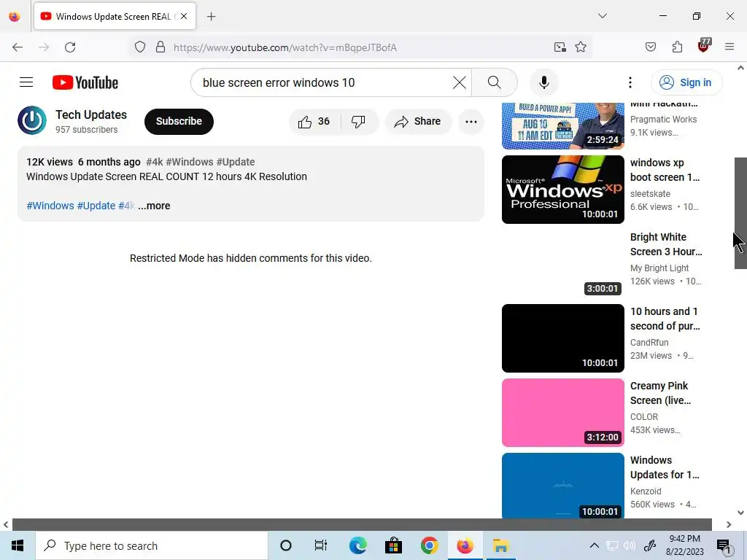Open Task View on the taskbar
Viewport: 747px width, 560px height.
[321, 545]
